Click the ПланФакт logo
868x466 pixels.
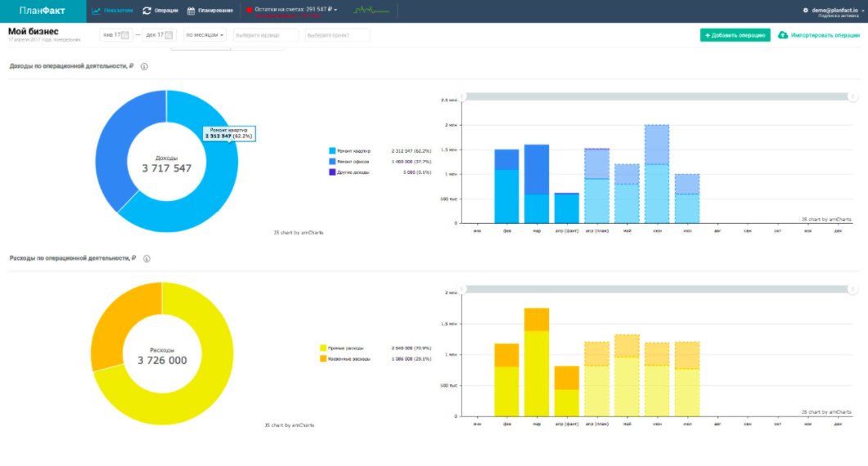42,11
